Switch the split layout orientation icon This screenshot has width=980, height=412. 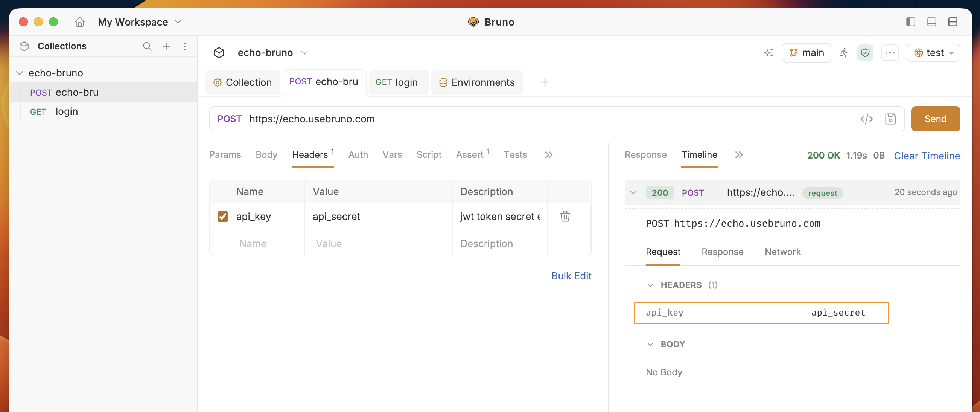click(x=953, y=22)
